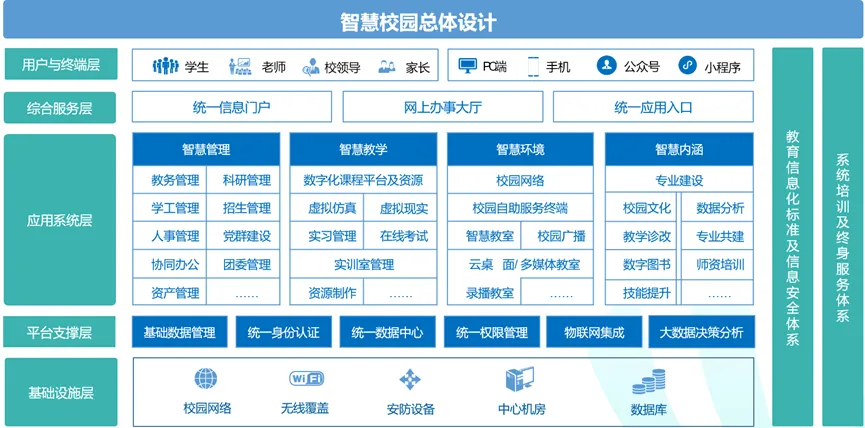This screenshot has height=428, width=865.
Task: Open the 统一信息门户 box
Action: [231, 107]
